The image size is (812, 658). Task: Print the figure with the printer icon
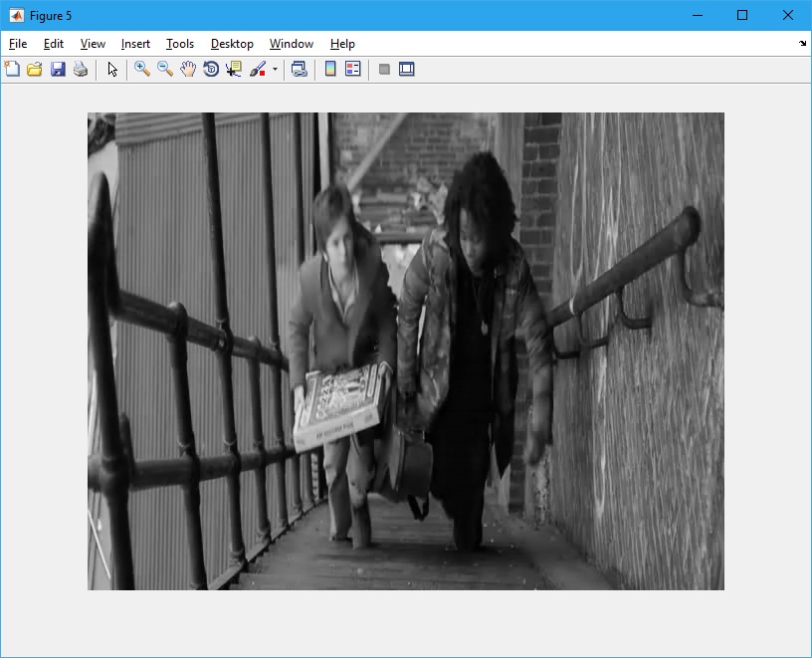81,69
